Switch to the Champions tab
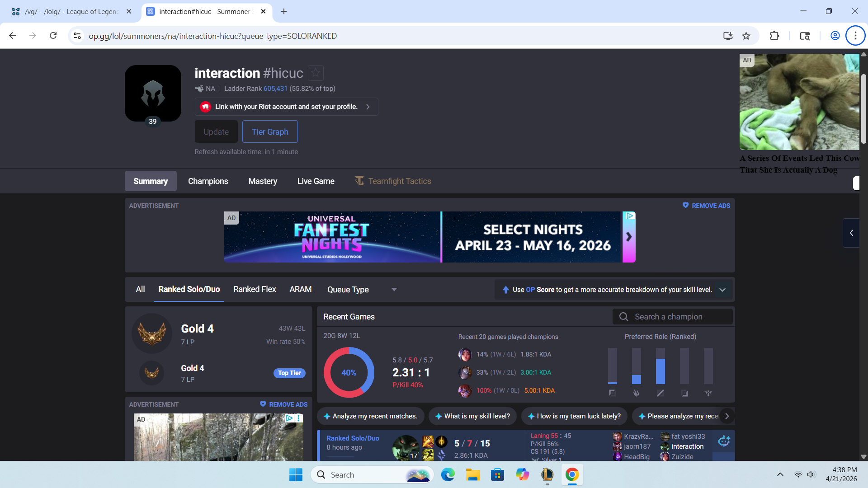 [x=208, y=181]
